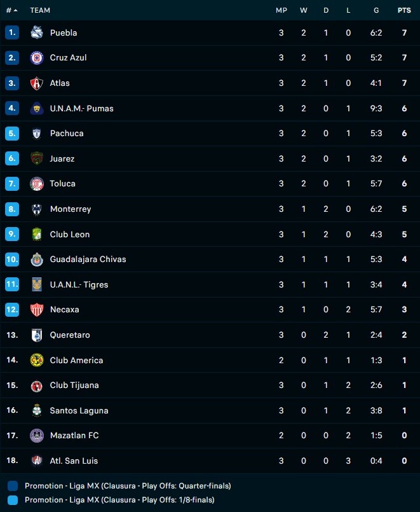
Task: Open Guadalajara Chivas team link
Action: [x=88, y=259]
